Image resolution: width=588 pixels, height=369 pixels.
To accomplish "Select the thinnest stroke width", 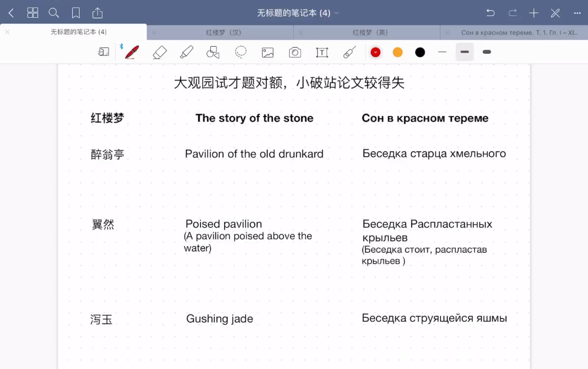I will click(442, 52).
